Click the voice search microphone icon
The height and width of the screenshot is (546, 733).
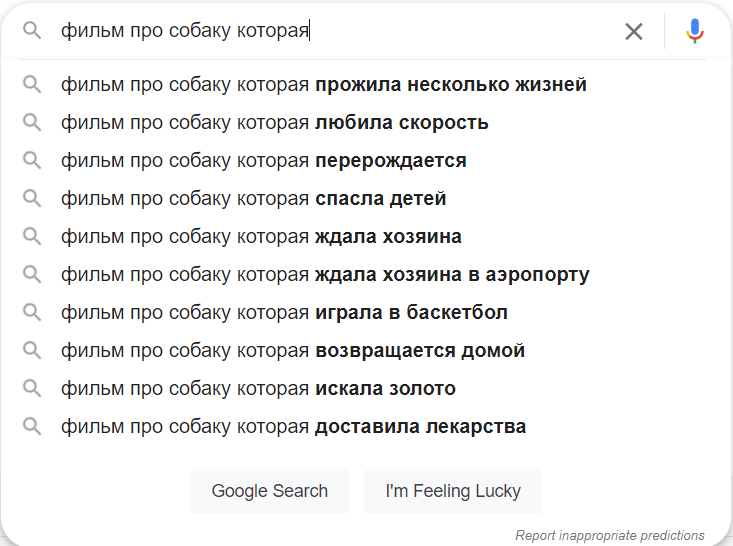[x=695, y=31]
